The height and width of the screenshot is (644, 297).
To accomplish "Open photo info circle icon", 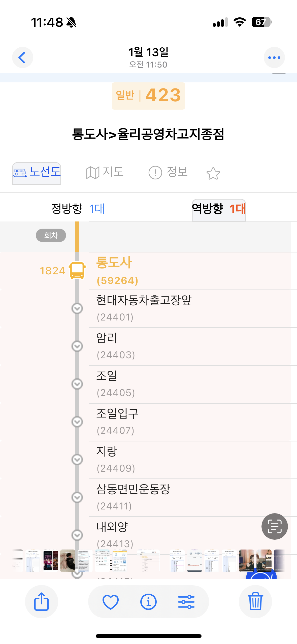I will 148,601.
